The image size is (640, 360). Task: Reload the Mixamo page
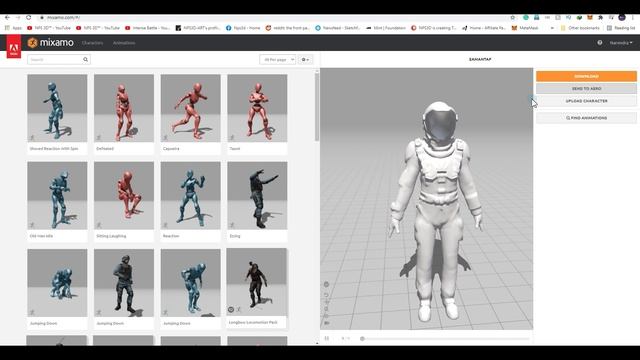(29, 18)
